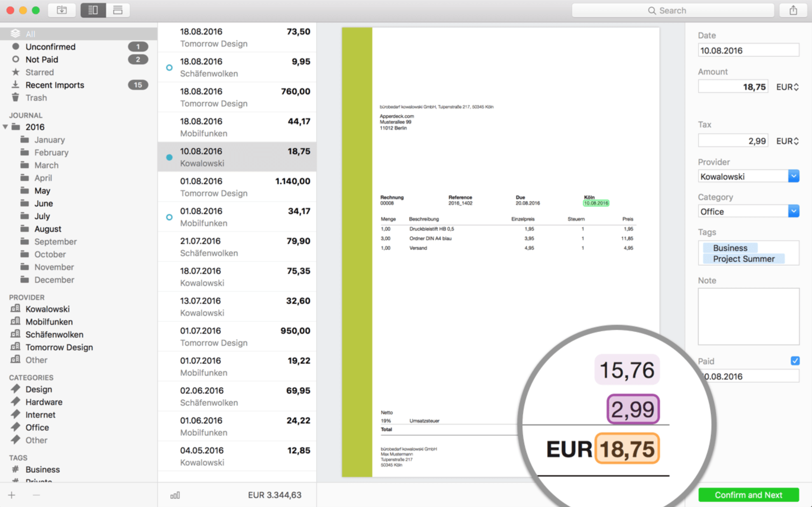This screenshot has width=812, height=507.
Task: Select the 75,35 Kowalowski receipt
Action: [237, 277]
